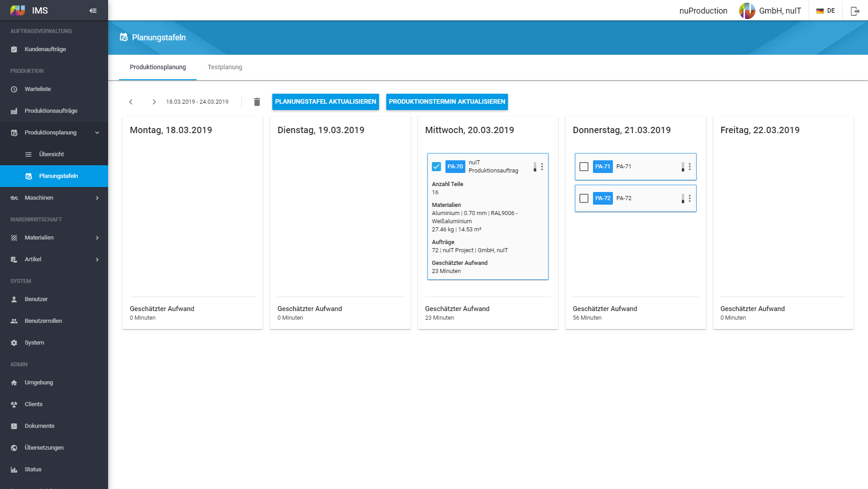Click the Montag, 18.03.2019 column header
The width and height of the screenshot is (868, 489).
click(171, 130)
